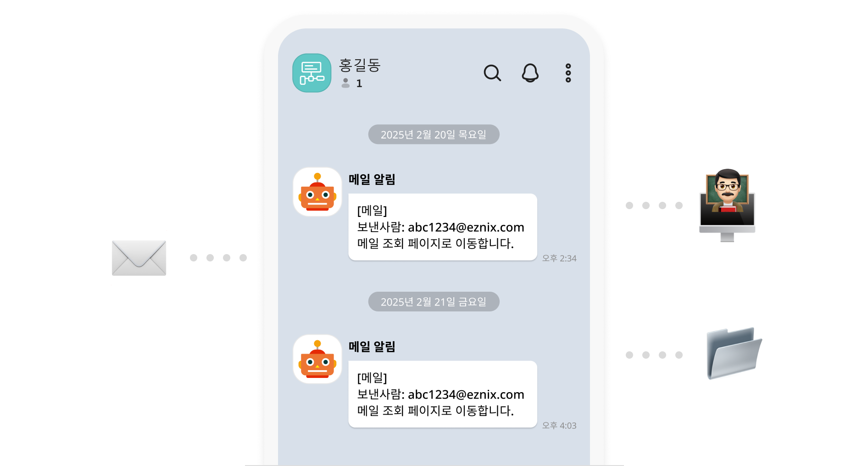Image resolution: width=868 pixels, height=466 pixels.
Task: Open the 오후 4:03 mail notification bubble
Action: click(443, 394)
